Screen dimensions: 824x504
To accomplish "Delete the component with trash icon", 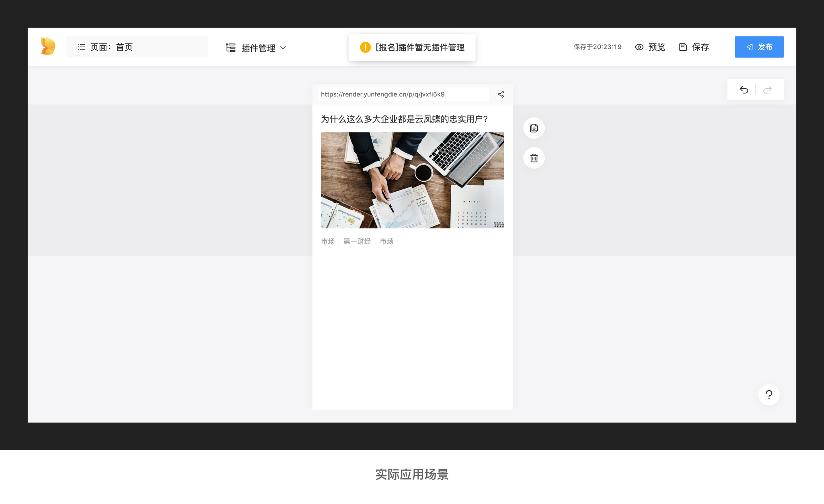I will click(534, 158).
